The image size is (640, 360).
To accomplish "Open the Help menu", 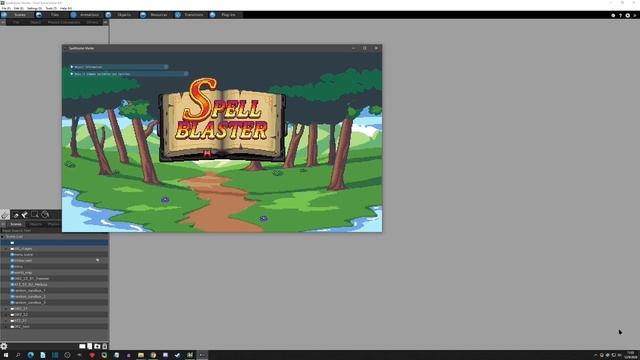I will [66, 8].
